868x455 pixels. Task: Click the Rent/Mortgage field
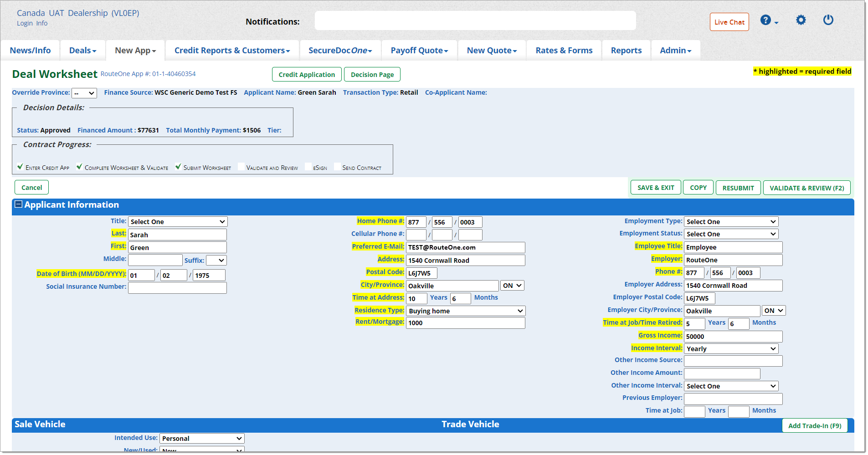tap(466, 323)
